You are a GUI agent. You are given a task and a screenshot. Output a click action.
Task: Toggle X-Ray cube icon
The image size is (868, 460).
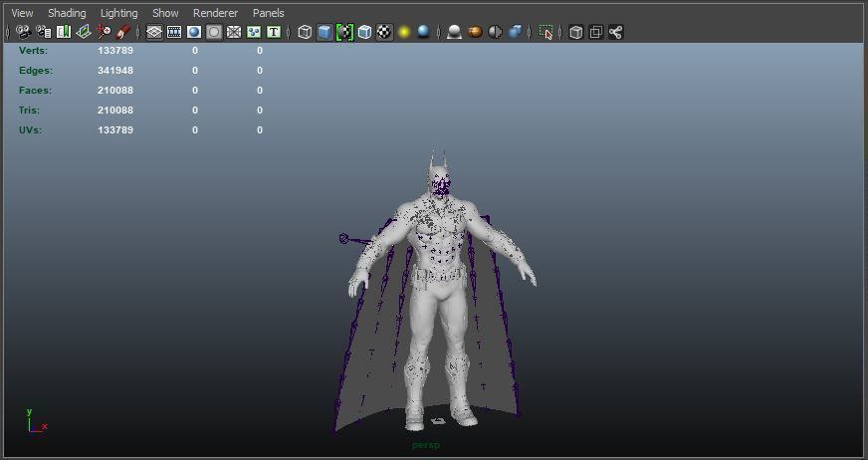pos(576,32)
